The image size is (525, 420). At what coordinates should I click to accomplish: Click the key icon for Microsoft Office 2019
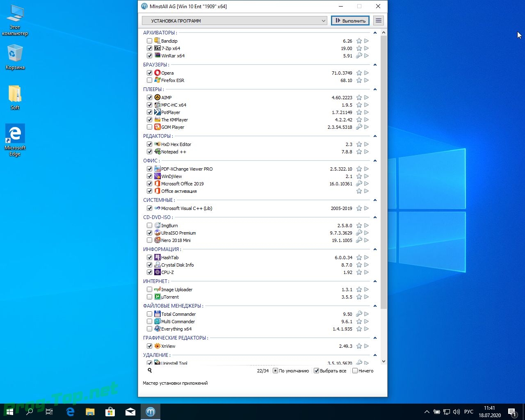[x=359, y=184]
